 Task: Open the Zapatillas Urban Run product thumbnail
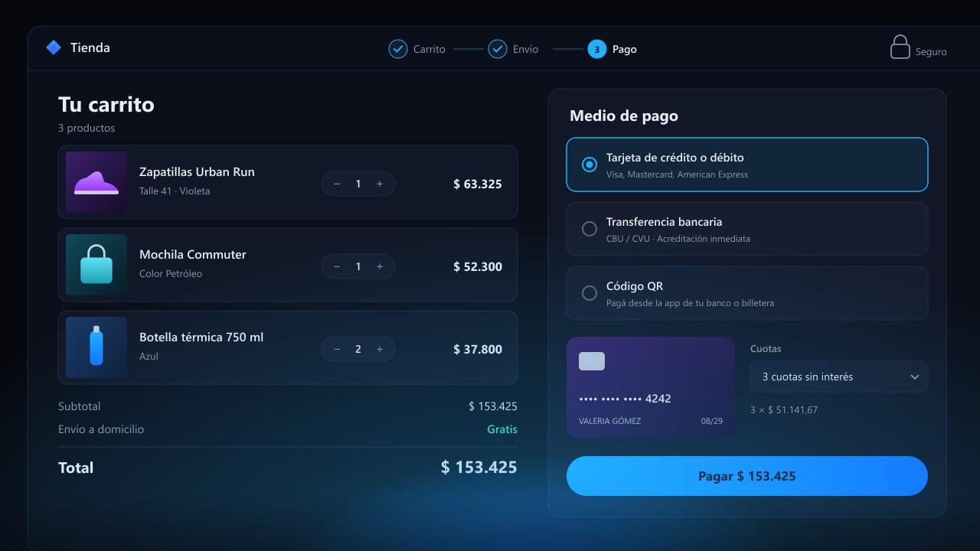[96, 182]
